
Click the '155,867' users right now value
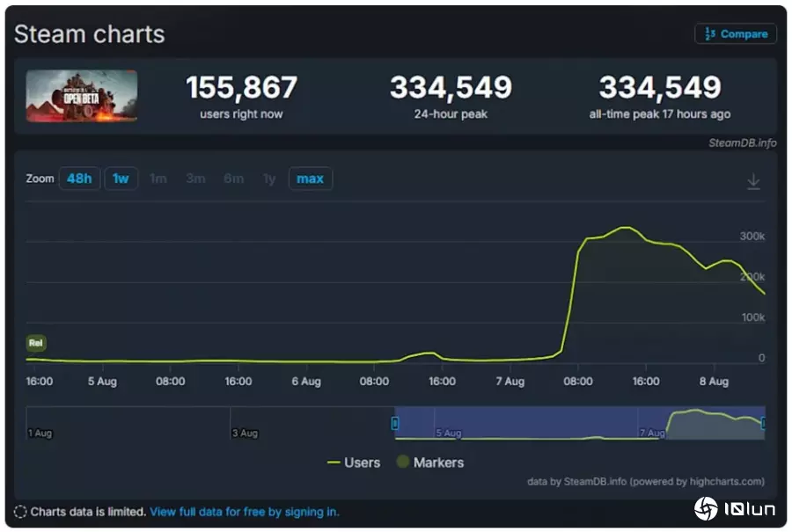coord(241,87)
